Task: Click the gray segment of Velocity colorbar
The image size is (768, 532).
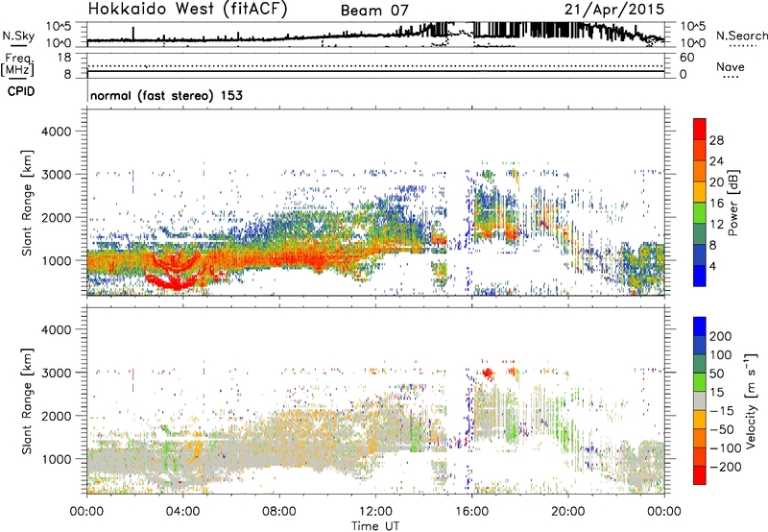Action: coord(700,400)
